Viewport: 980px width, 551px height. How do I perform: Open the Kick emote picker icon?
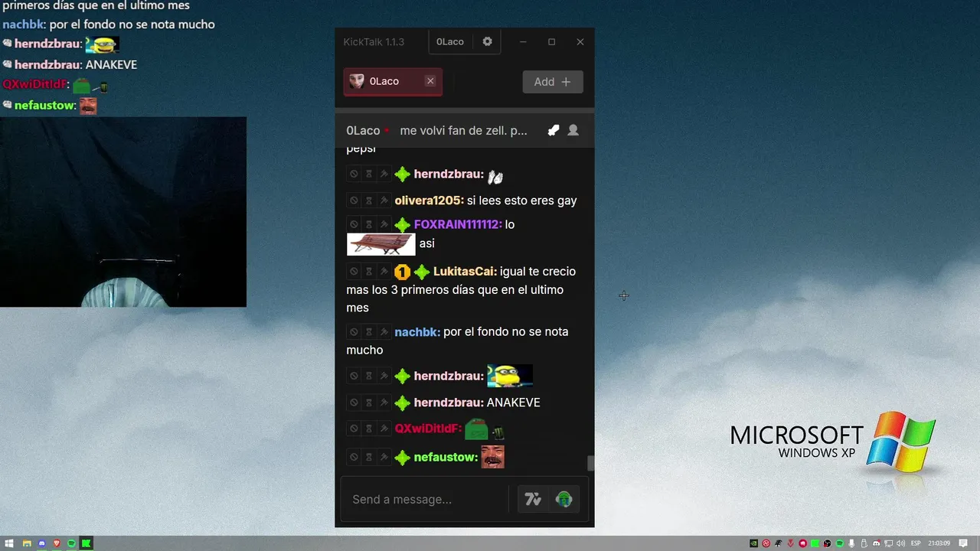pos(564,500)
